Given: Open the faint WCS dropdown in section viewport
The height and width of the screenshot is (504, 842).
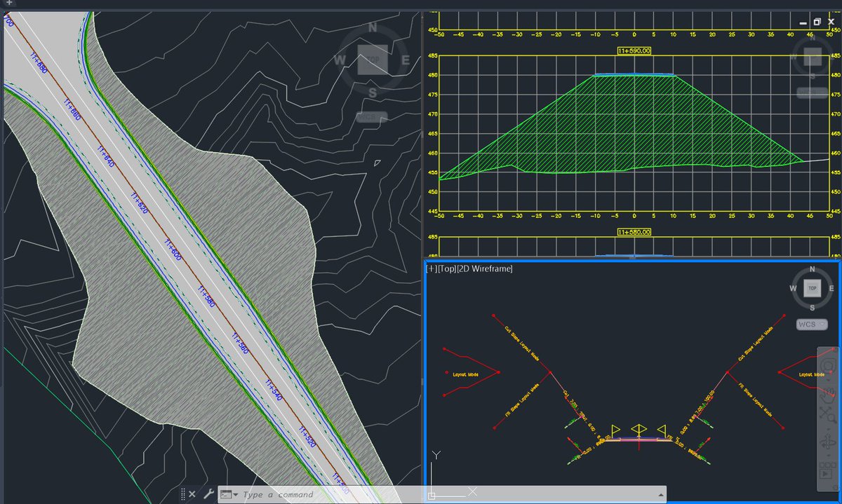Looking at the screenshot, I should [x=813, y=93].
